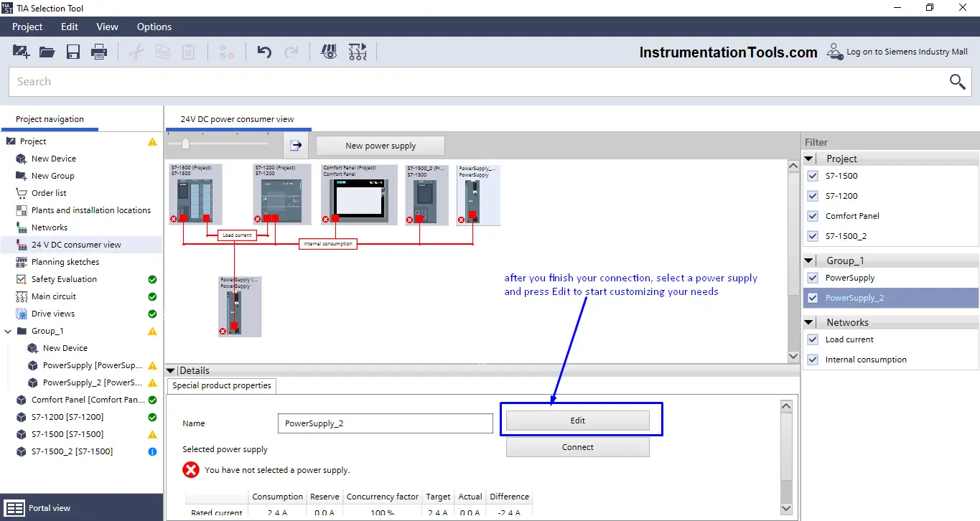Print using the printer toolbar icon
This screenshot has height=521, width=980.
click(x=99, y=52)
